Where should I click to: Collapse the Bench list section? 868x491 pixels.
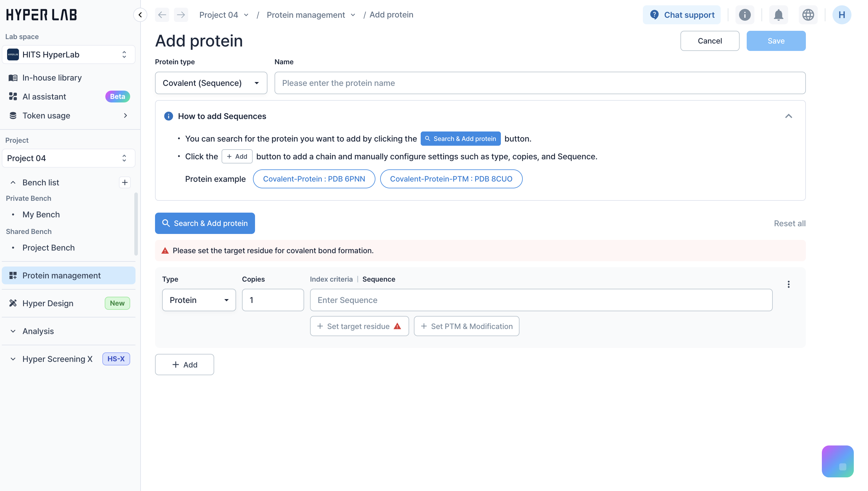point(13,182)
